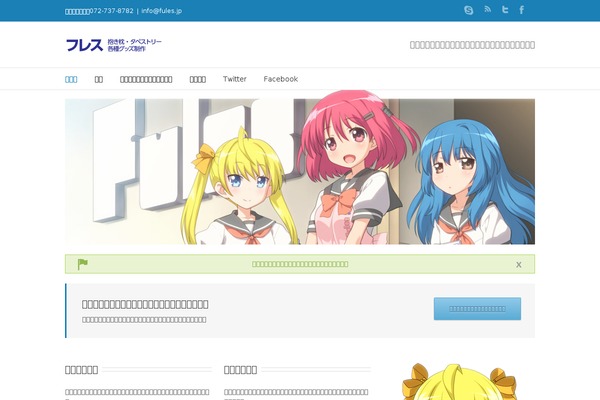Click the フレス site logo
The width and height of the screenshot is (600, 400).
point(114,45)
